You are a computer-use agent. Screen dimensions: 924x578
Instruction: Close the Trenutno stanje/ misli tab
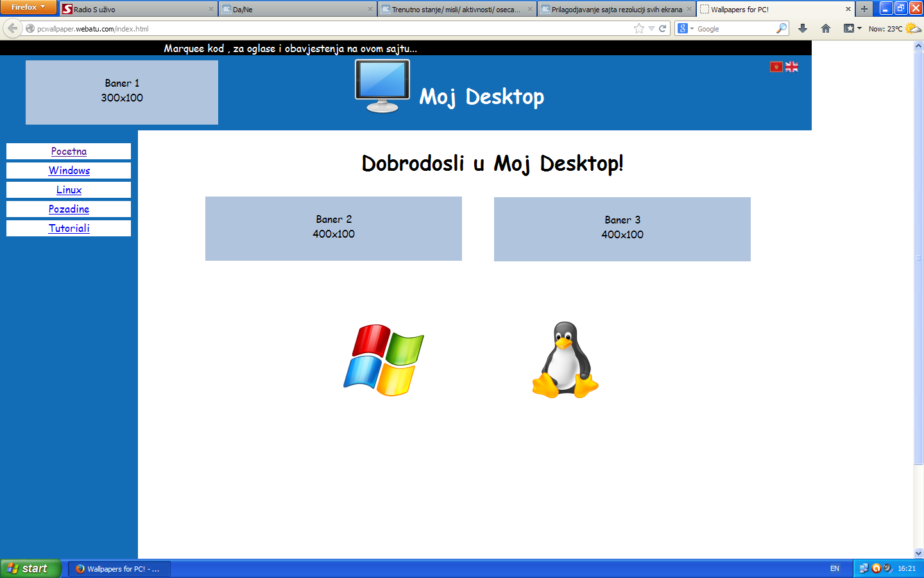point(529,9)
